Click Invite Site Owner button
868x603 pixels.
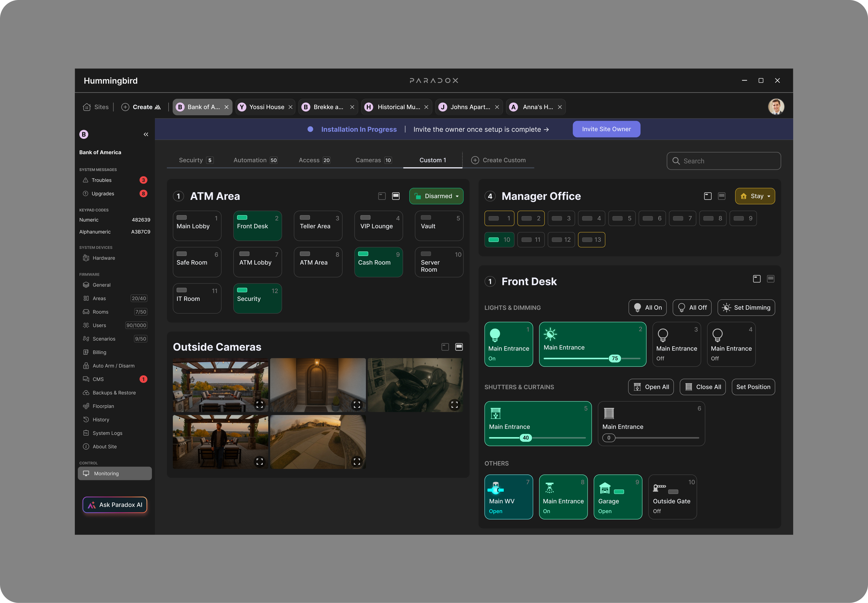[606, 129]
